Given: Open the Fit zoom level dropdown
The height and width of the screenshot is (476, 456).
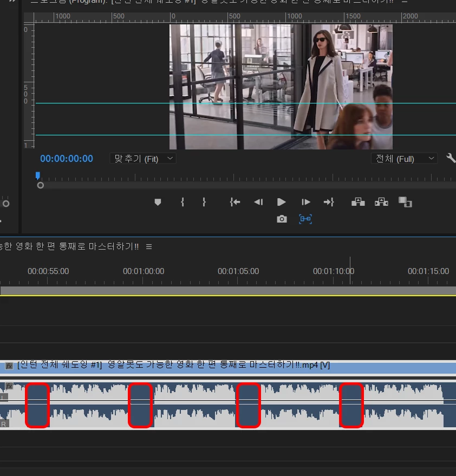Looking at the screenshot, I should 143,159.
